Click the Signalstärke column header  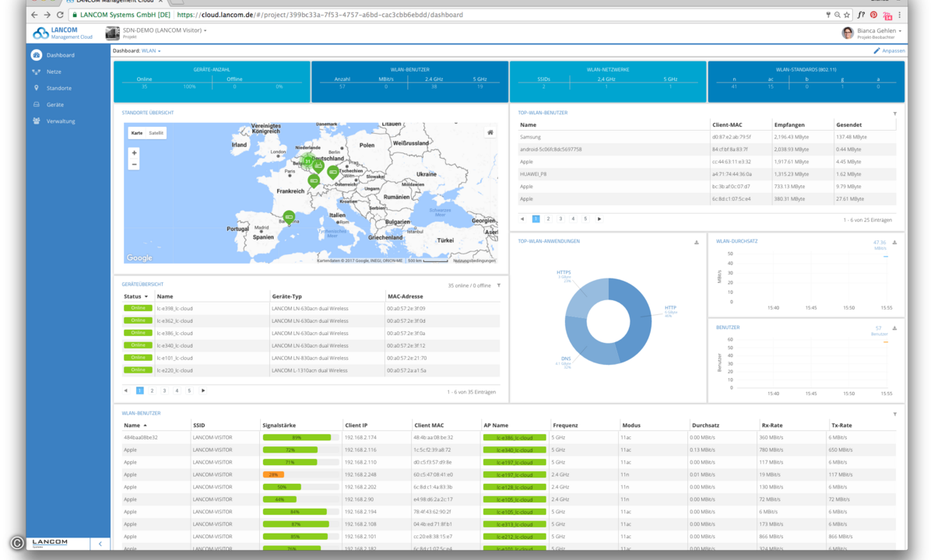pos(279,425)
